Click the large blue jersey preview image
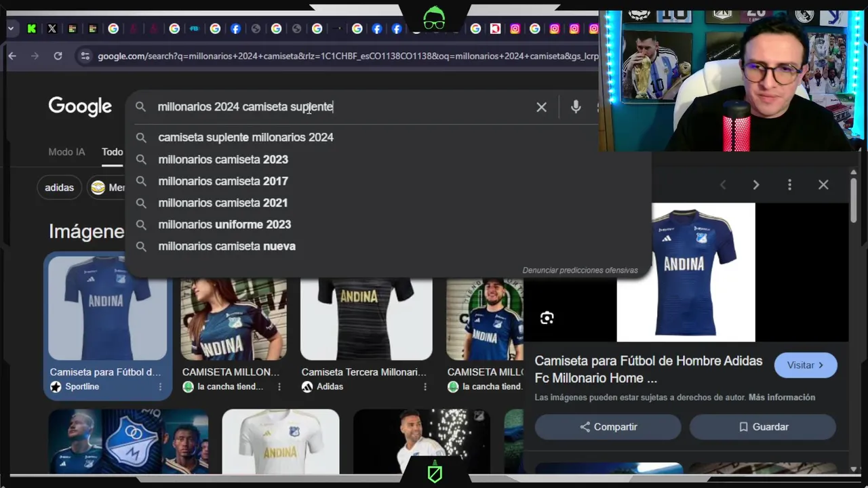 686,272
